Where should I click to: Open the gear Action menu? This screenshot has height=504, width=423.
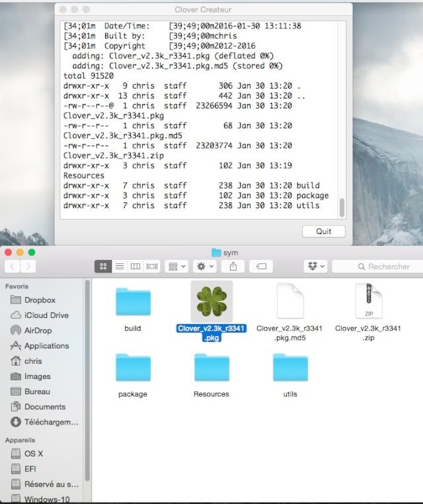pyautogui.click(x=205, y=267)
